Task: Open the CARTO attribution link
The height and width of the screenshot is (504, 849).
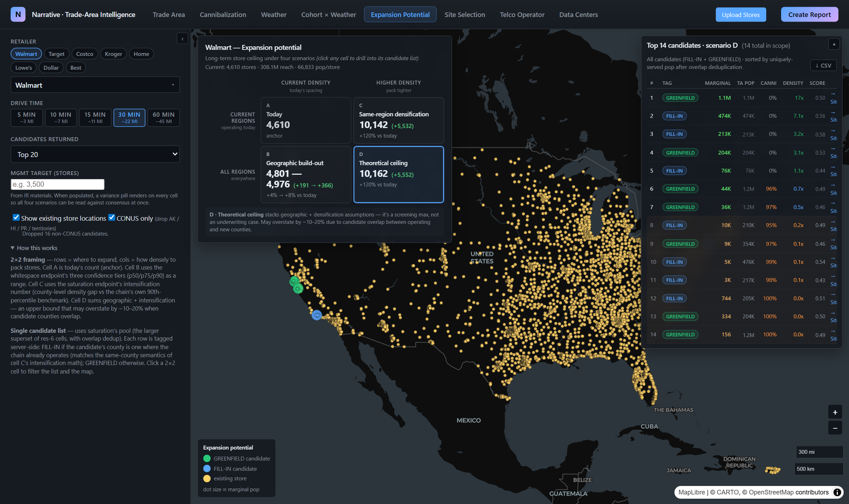Action: pos(728,492)
